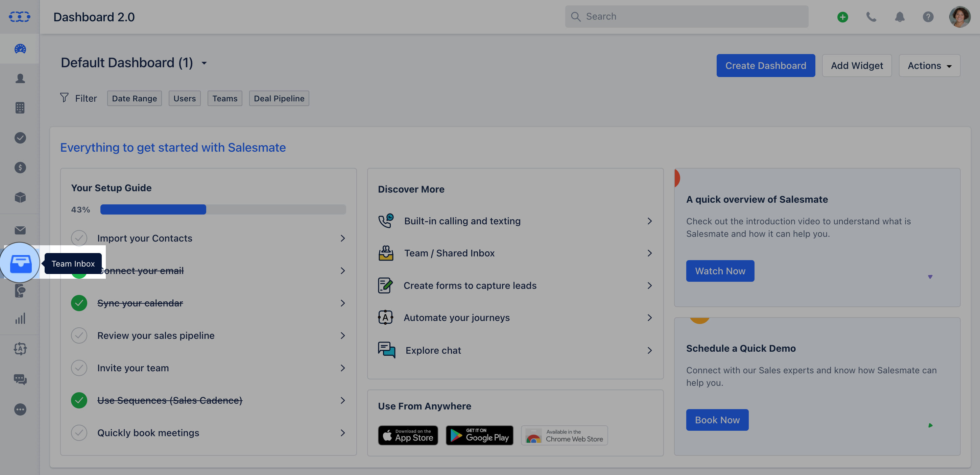Open the Team Inbox sidebar icon
This screenshot has width=980, height=475.
21,263
